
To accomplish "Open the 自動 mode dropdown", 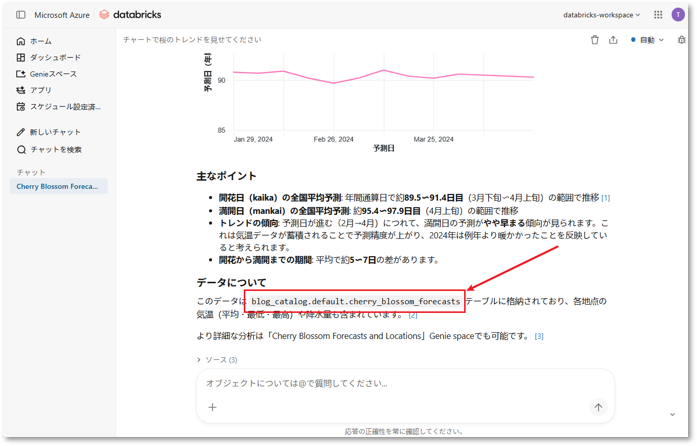I will 647,40.
